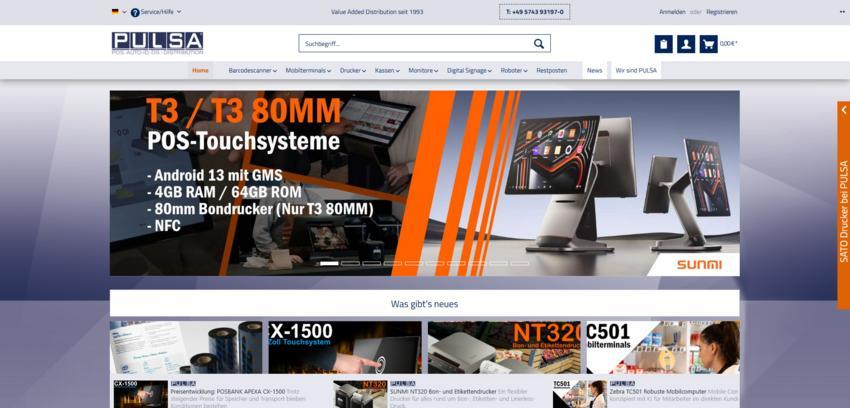Viewport: 850px width, 408px height.
Task: Open the ribbon rolls news image
Action: click(x=186, y=347)
